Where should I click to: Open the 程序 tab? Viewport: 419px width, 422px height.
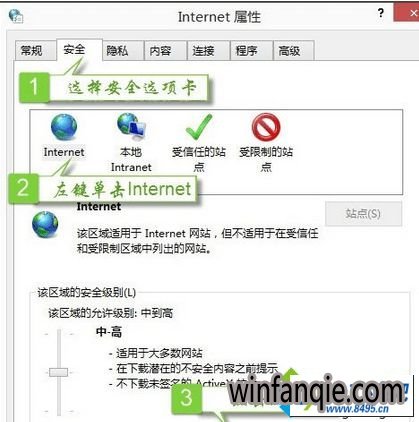pyautogui.click(x=246, y=51)
